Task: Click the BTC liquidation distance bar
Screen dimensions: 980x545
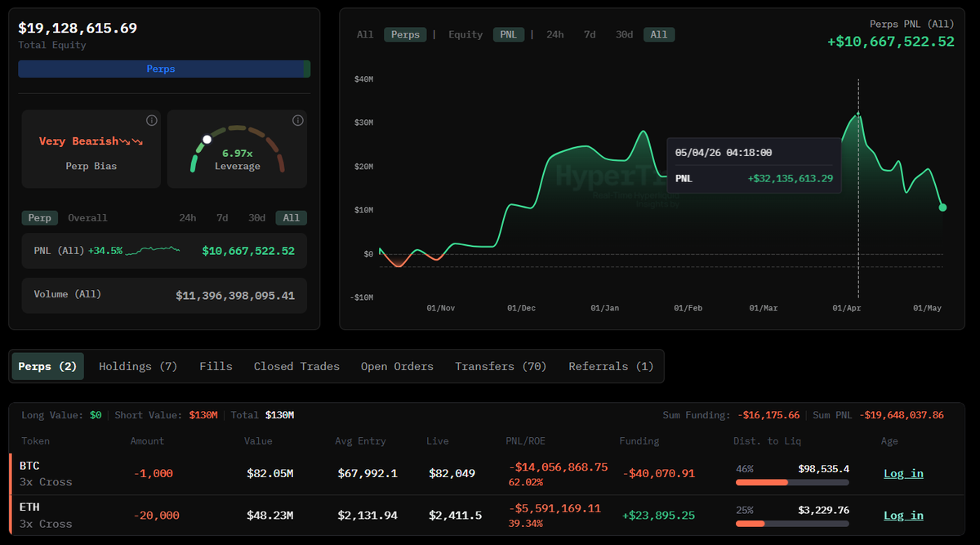Action: (x=792, y=482)
